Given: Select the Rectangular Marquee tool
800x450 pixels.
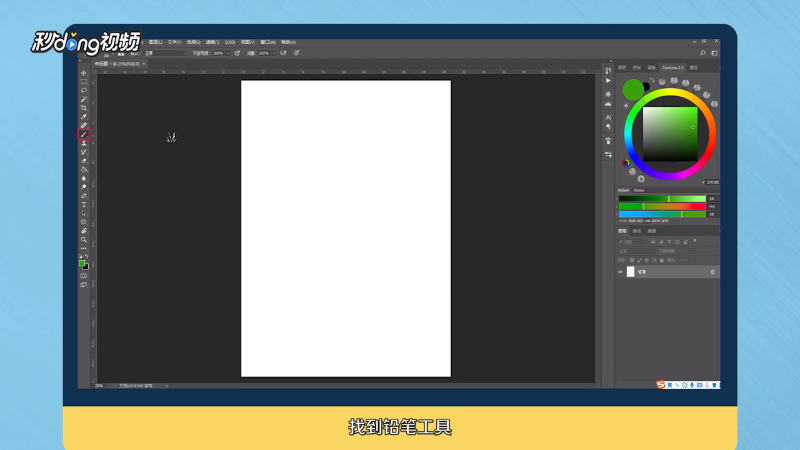Looking at the screenshot, I should 84,82.
